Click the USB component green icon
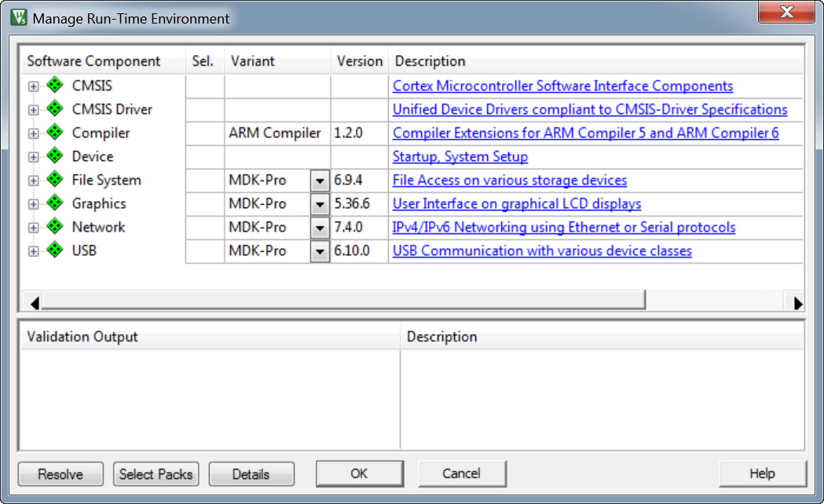This screenshot has width=824, height=504. [x=54, y=250]
